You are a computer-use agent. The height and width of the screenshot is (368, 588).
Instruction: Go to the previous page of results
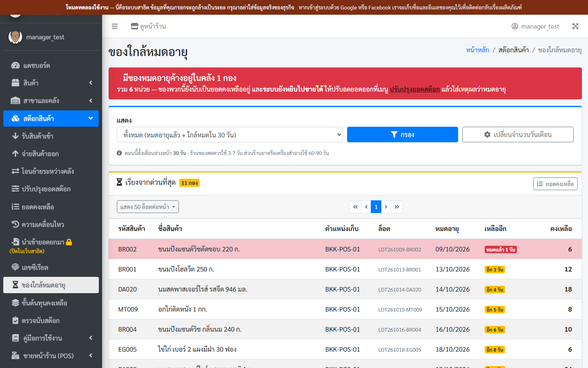(366, 207)
